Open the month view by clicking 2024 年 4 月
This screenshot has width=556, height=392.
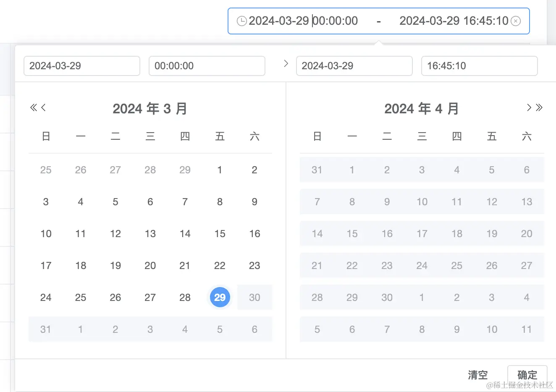point(422,108)
